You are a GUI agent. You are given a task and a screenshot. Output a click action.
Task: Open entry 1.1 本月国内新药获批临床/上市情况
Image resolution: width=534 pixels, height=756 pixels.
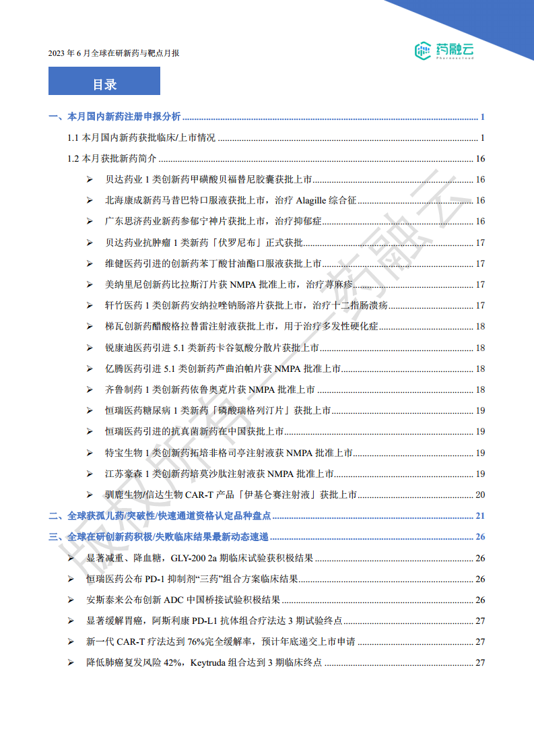276,138
